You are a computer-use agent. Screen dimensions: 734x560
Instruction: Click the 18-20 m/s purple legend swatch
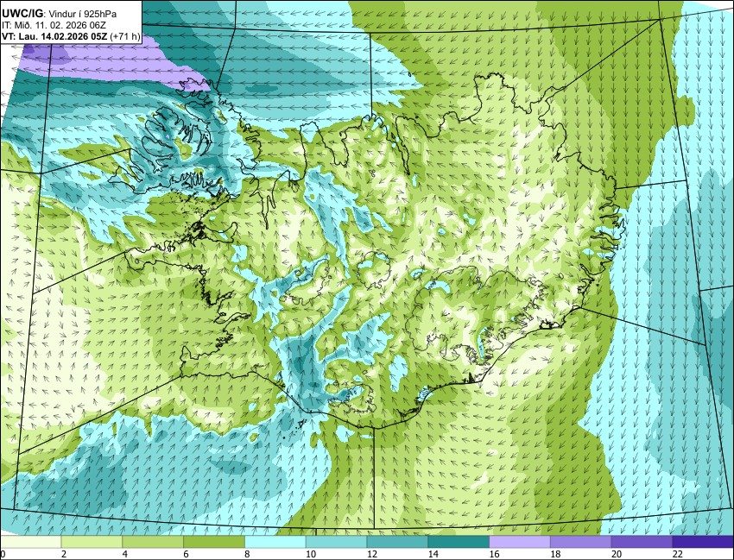581,542
